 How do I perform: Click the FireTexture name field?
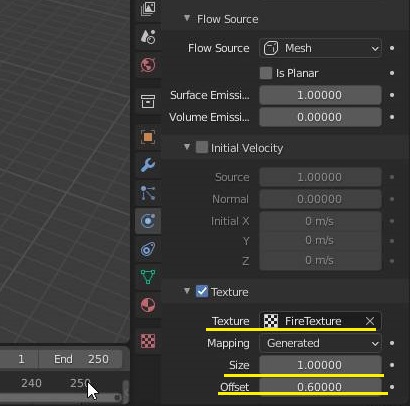click(320, 321)
